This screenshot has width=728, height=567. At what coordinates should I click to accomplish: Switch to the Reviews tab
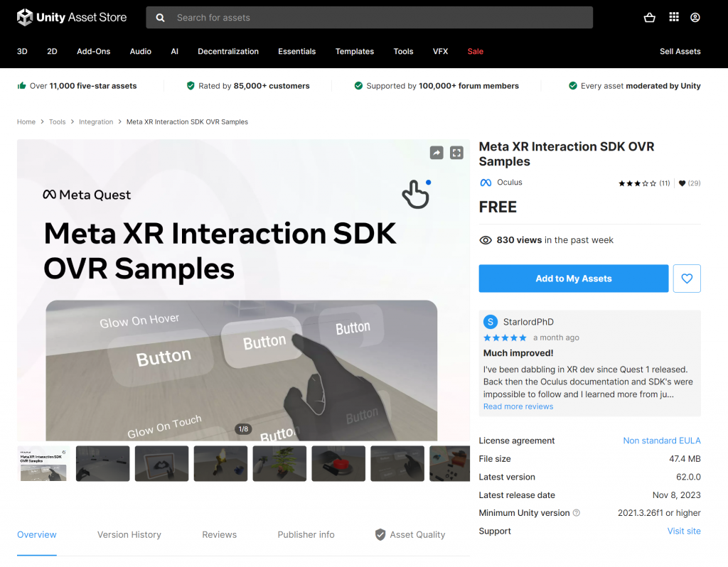point(219,535)
